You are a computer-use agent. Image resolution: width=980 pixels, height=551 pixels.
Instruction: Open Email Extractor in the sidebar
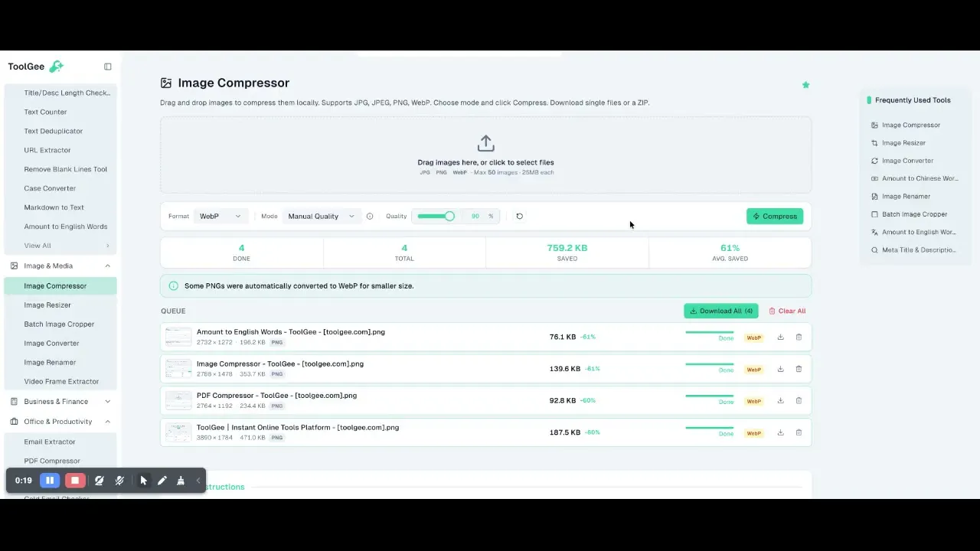pos(60,442)
